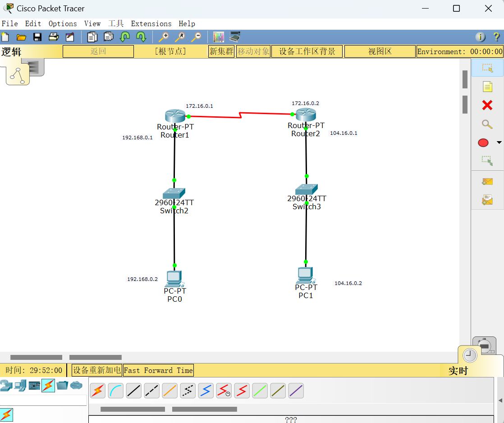Image resolution: width=504 pixels, height=423 pixels.
Task: Choose the console cable type
Action: (116, 391)
